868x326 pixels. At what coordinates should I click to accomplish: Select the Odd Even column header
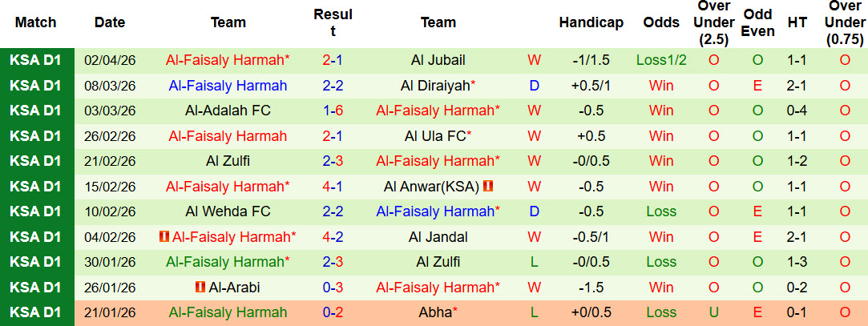[x=757, y=23]
